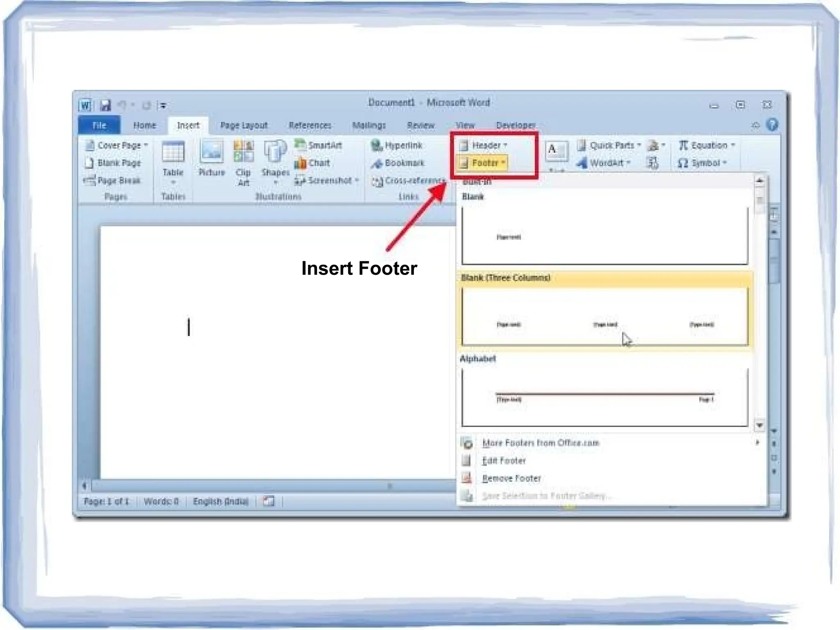The image size is (840, 630).
Task: Click the Chart icon
Action: [x=301, y=163]
